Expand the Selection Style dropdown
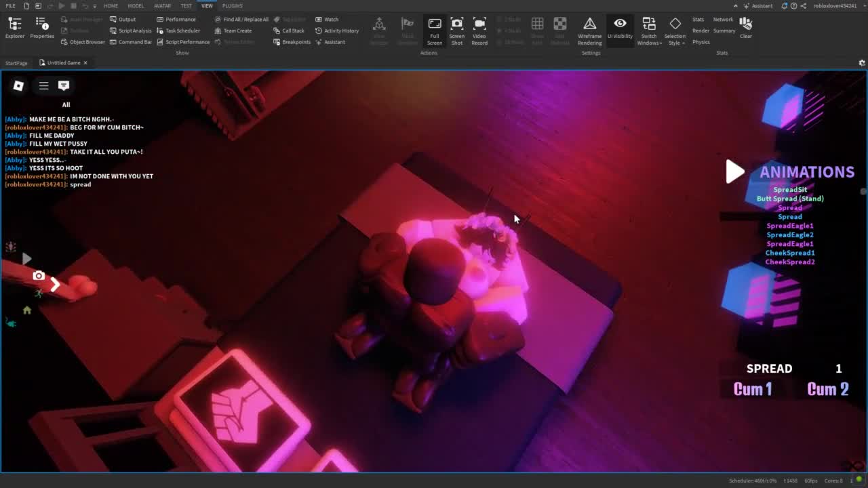The image size is (868, 488). pos(675,31)
